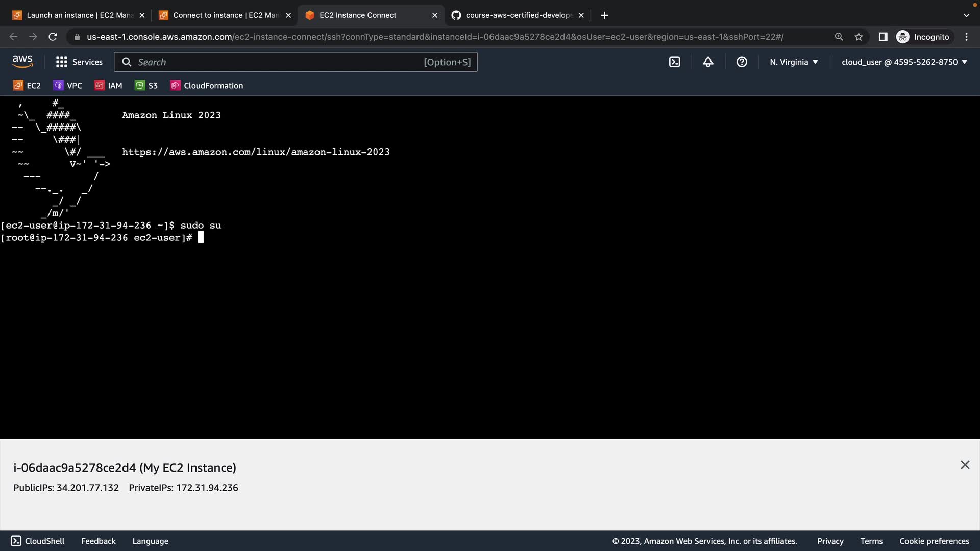
Task: Bookmark this page with star icon
Action: [859, 37]
